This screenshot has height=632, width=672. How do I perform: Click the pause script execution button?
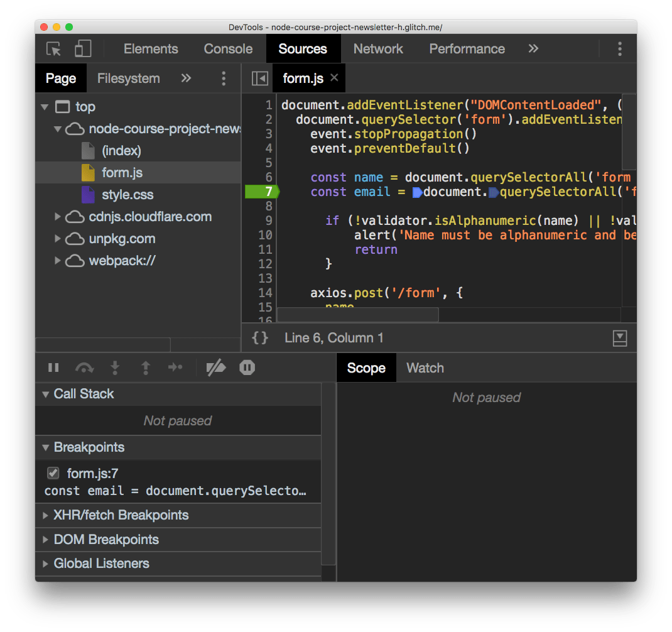click(x=53, y=368)
